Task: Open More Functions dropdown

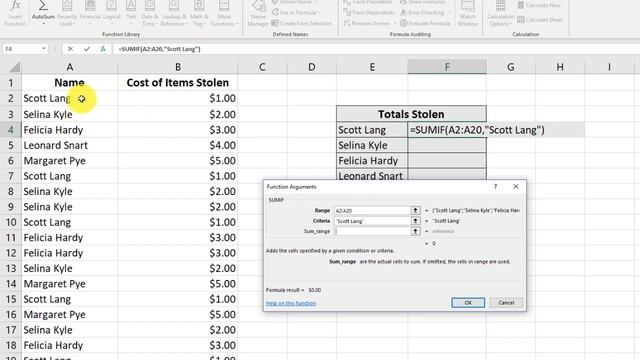Action: [224, 13]
